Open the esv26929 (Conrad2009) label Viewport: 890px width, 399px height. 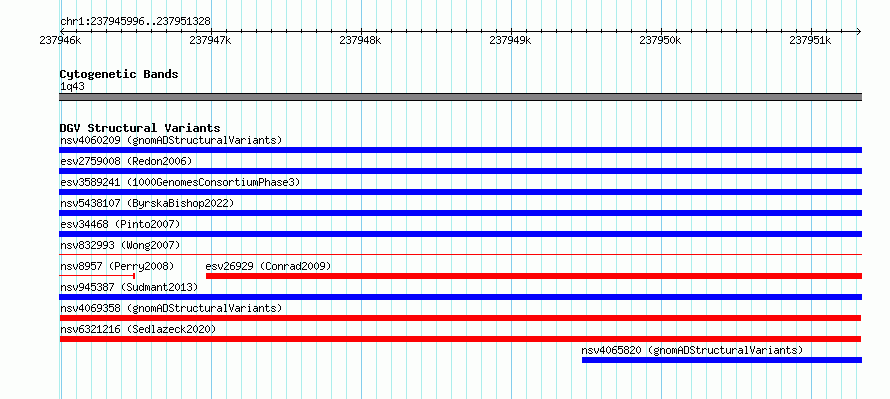pos(268,266)
